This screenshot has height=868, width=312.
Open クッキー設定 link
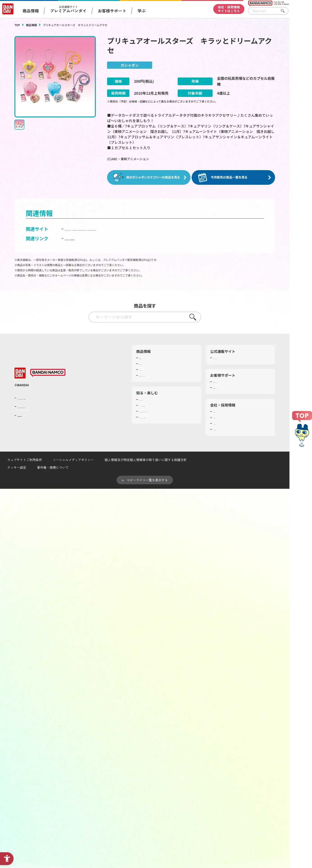coord(17,467)
